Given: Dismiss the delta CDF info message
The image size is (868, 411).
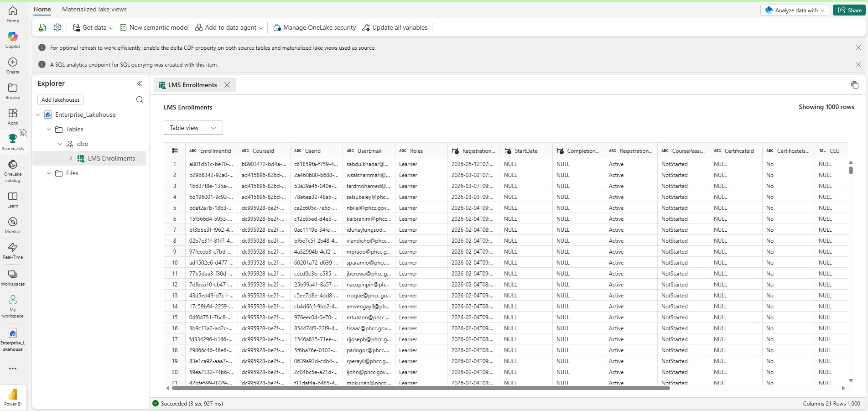Looking at the screenshot, I should point(858,47).
